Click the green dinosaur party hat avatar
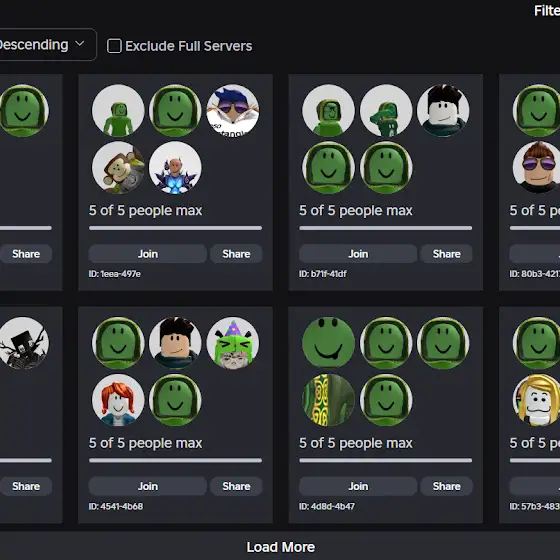Viewport: 560px width, 560px height. pyautogui.click(x=233, y=343)
